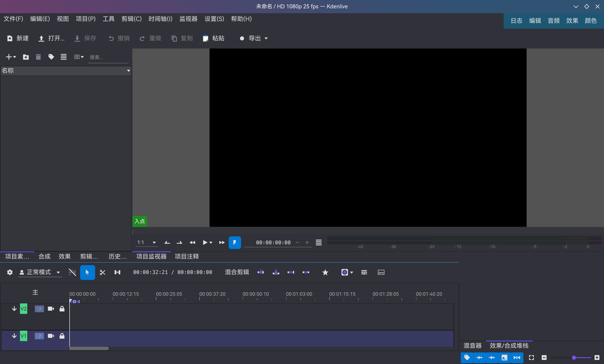Toggle the zone/marker button in the project monitor
This screenshot has height=364, width=604.
pyautogui.click(x=235, y=242)
